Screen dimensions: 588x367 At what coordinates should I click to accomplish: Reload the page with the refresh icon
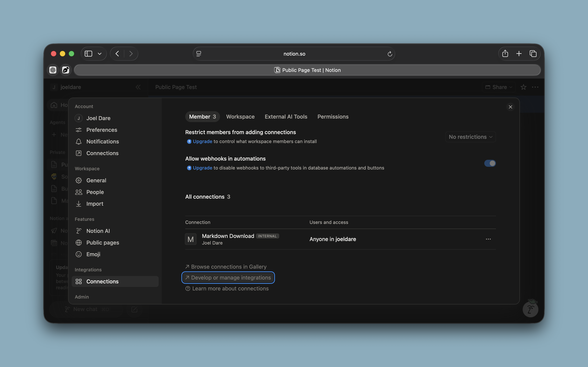click(390, 54)
